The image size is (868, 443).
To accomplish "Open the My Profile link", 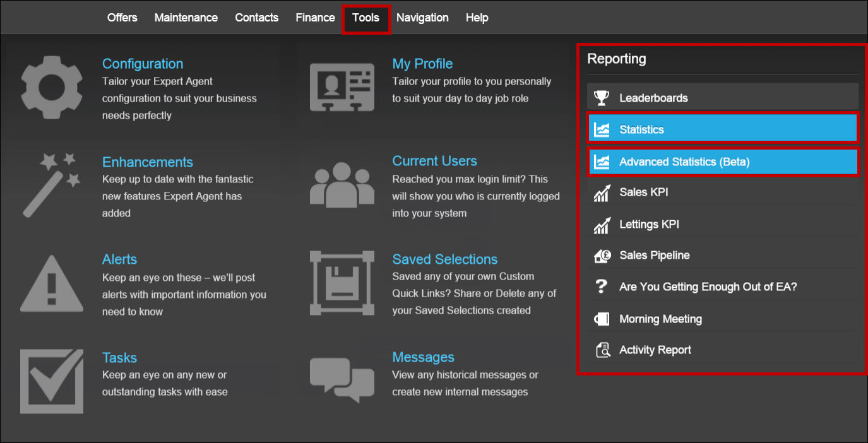I will tap(422, 64).
